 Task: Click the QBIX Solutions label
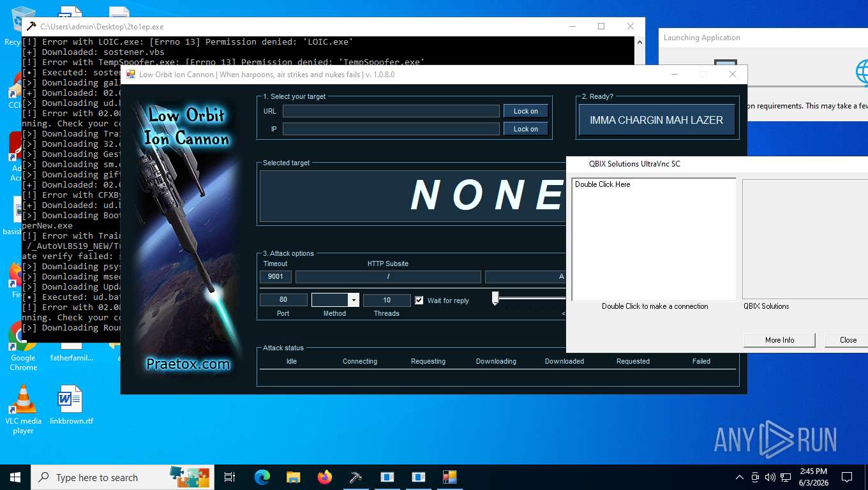766,306
